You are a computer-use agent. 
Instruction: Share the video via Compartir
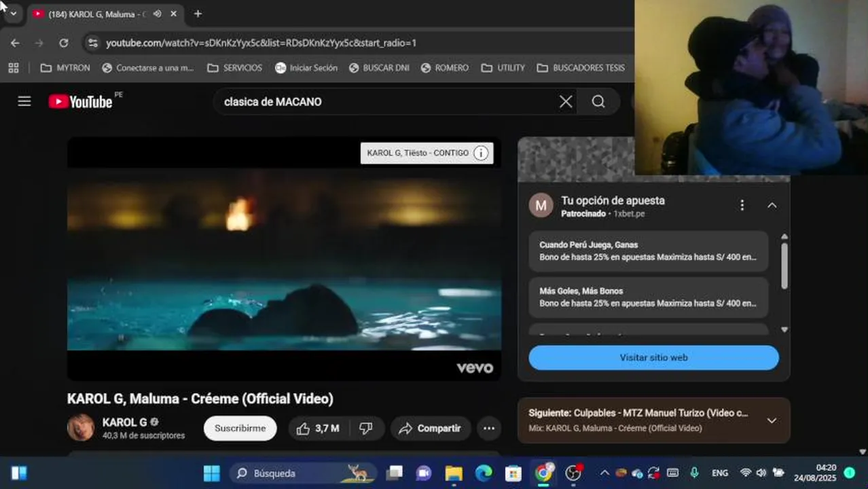430,429
